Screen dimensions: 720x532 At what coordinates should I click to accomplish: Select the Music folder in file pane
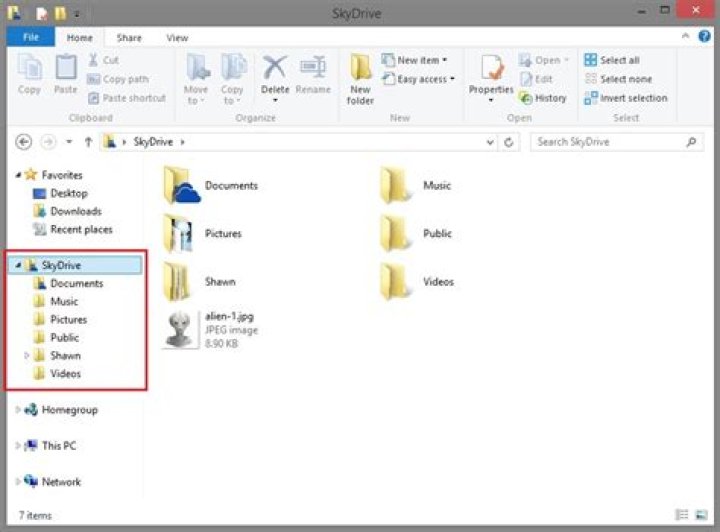pos(416,185)
